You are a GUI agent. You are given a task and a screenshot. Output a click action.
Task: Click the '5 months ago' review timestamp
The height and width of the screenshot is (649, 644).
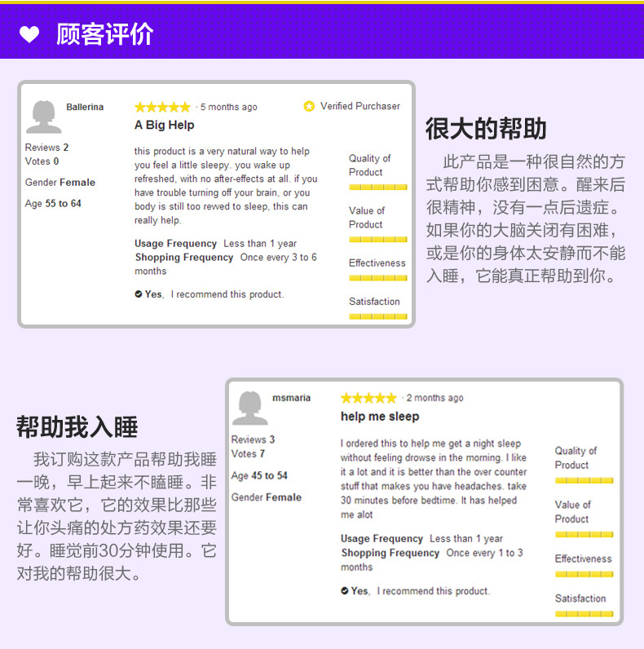pos(228,107)
